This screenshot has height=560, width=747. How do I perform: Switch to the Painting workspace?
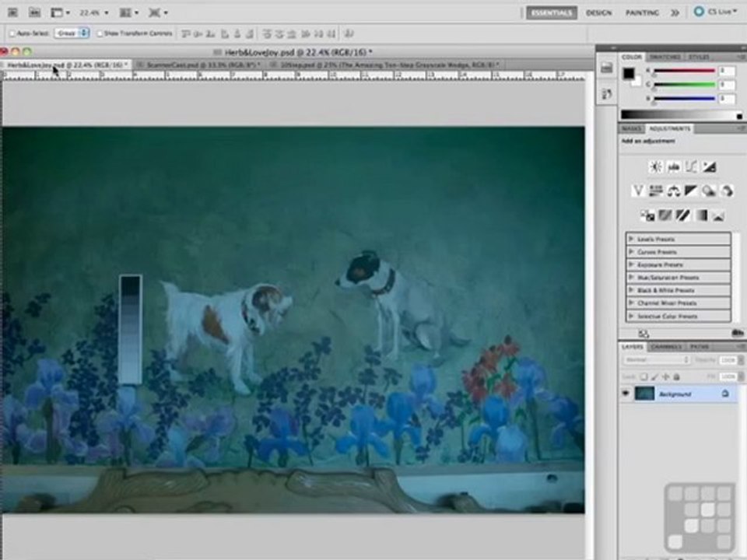point(642,13)
